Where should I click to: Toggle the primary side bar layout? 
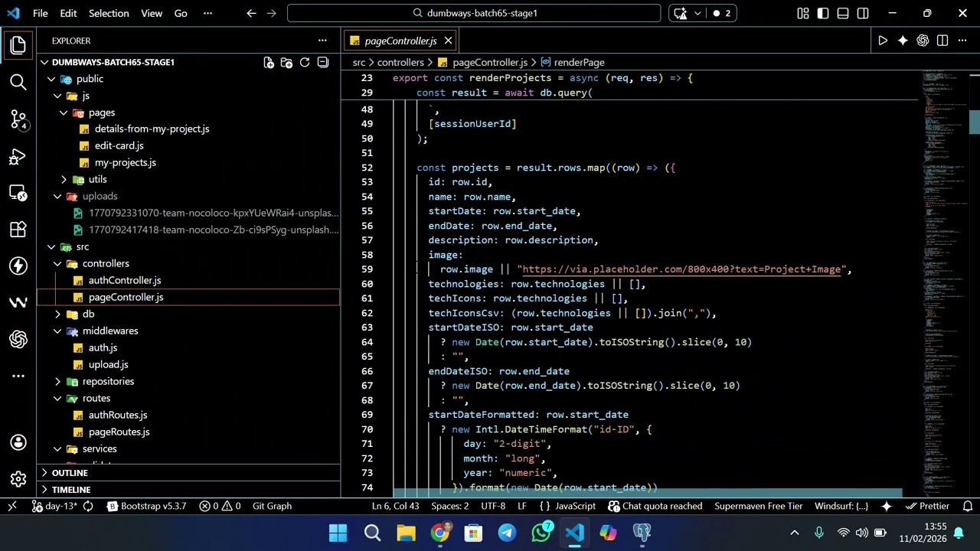coord(823,13)
